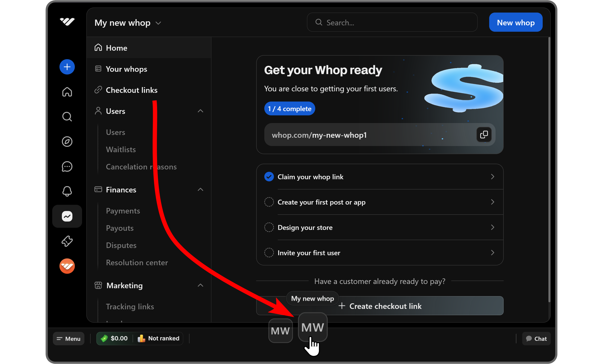
Task: Click the dashboard chart icon in sidebar
Action: 67,216
